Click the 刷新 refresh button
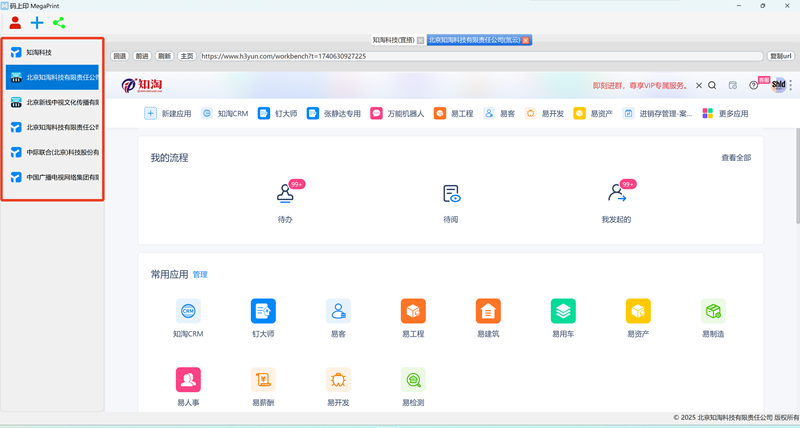Viewport: 800px width, 428px height. [164, 56]
